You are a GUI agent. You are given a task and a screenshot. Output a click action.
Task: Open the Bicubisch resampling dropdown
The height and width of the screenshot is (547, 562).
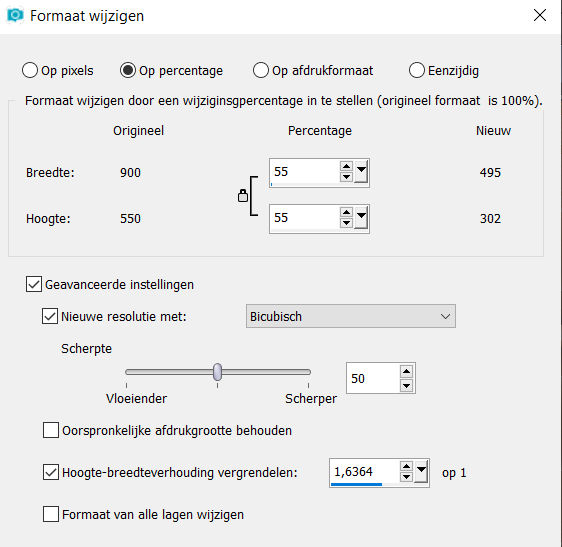(x=351, y=316)
